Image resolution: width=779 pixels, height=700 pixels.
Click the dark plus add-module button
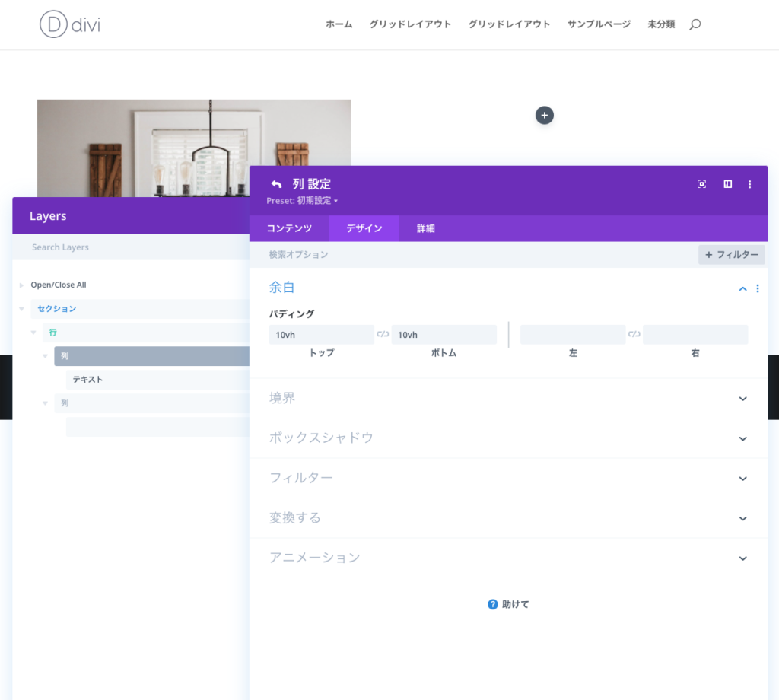coord(544,115)
